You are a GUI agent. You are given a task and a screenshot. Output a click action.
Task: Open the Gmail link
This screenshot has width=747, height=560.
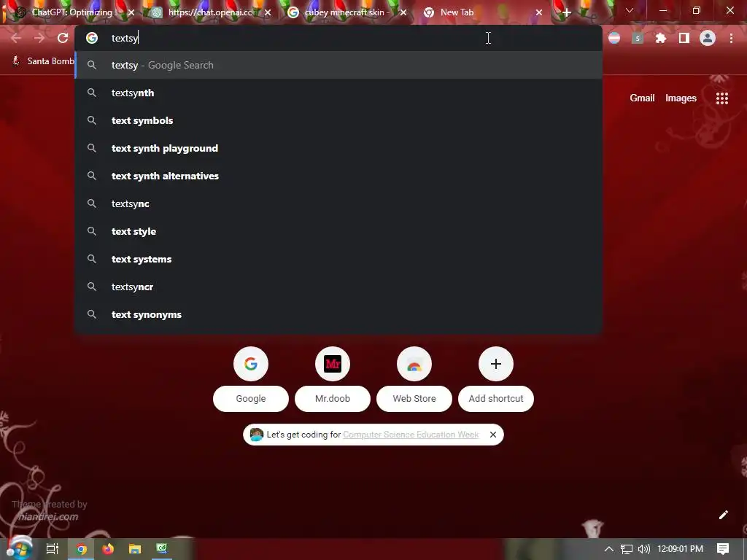pyautogui.click(x=642, y=98)
